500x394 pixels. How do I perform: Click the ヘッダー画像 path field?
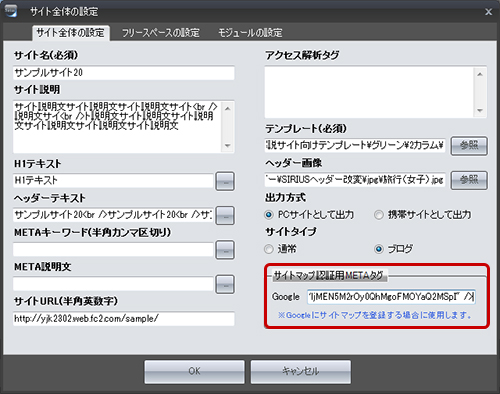pos(355,180)
